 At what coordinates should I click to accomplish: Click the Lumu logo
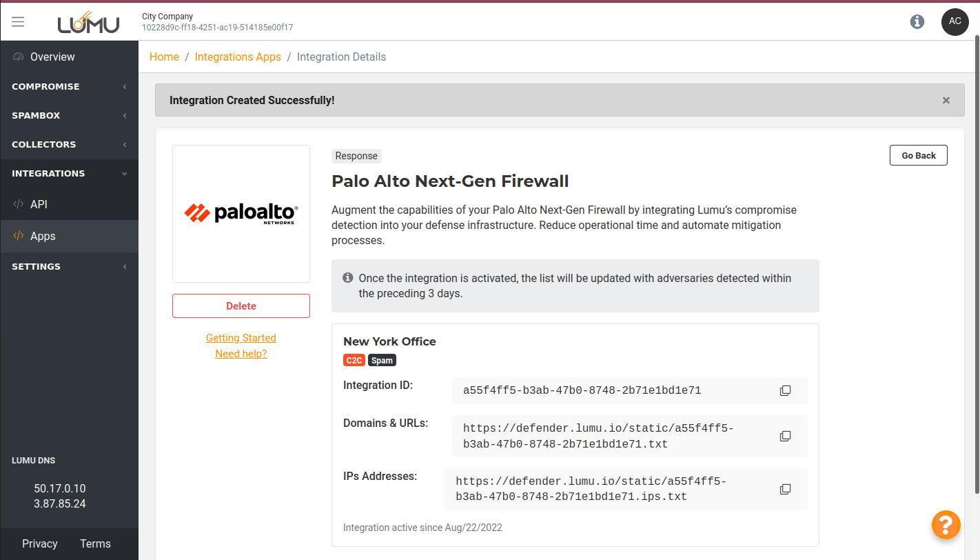88,23
